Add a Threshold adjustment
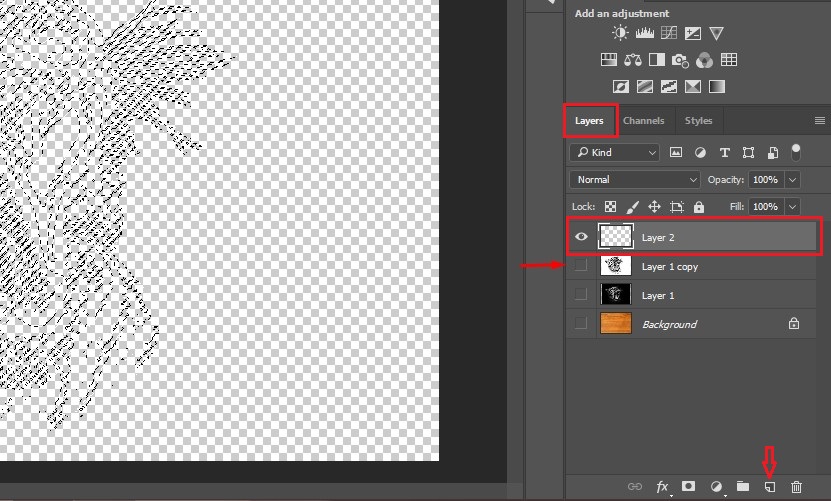831x501 pixels. coord(668,86)
